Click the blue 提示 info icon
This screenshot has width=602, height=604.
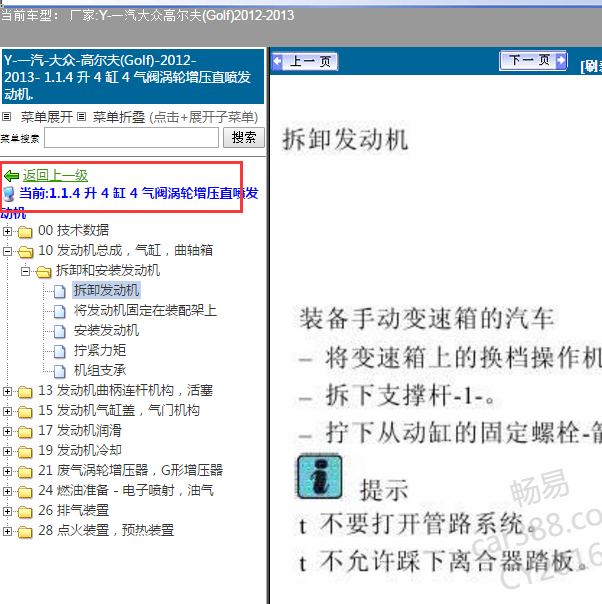(x=320, y=477)
